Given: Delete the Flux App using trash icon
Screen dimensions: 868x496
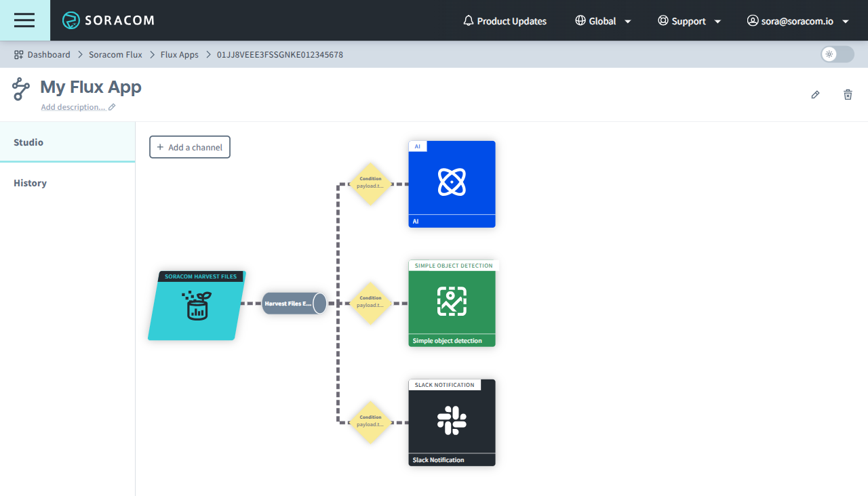Looking at the screenshot, I should tap(848, 95).
